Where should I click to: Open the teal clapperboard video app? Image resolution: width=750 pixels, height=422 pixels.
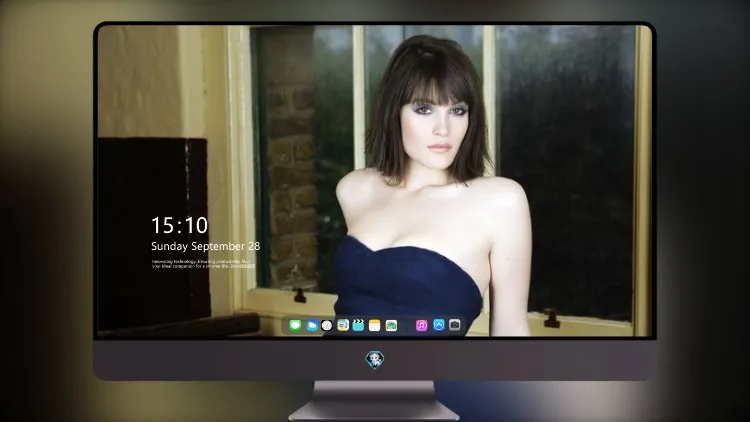pyautogui.click(x=358, y=325)
